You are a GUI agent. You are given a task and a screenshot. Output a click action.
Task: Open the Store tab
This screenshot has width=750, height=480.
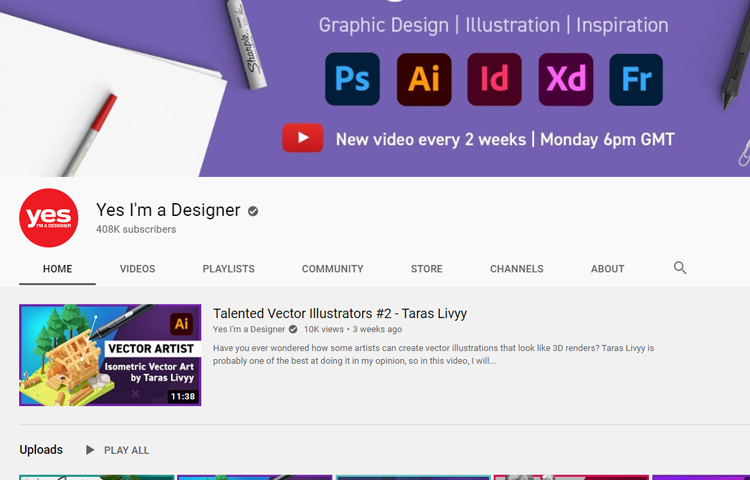pos(427,269)
